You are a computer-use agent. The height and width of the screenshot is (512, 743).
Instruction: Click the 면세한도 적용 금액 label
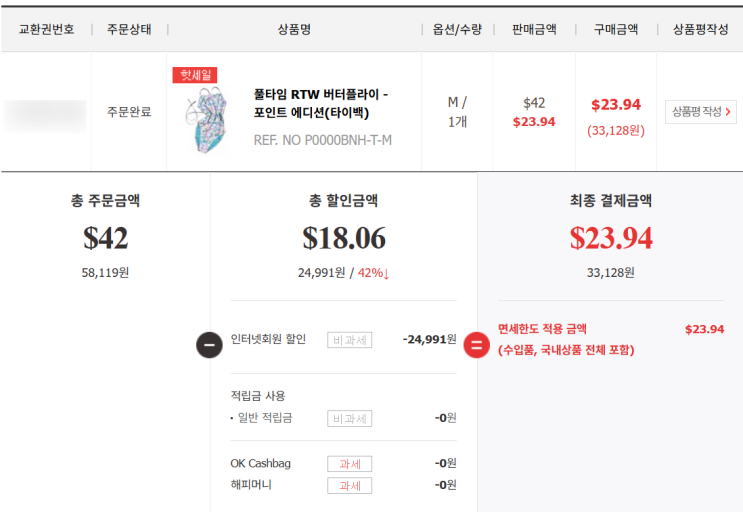pyautogui.click(x=542, y=329)
